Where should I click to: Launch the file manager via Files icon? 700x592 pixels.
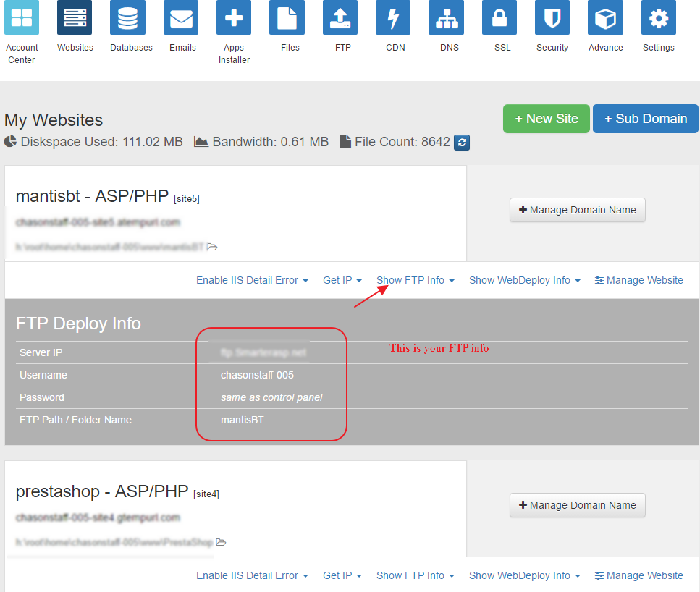(289, 17)
